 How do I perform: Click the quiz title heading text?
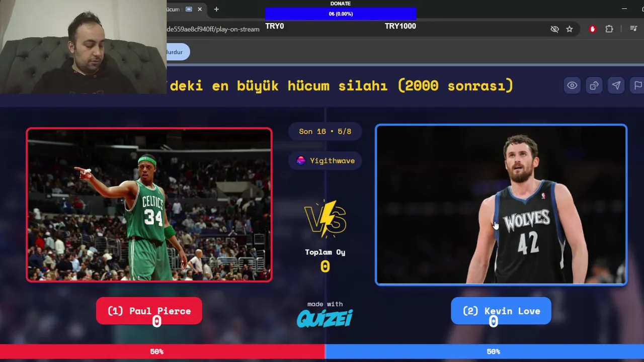341,85
